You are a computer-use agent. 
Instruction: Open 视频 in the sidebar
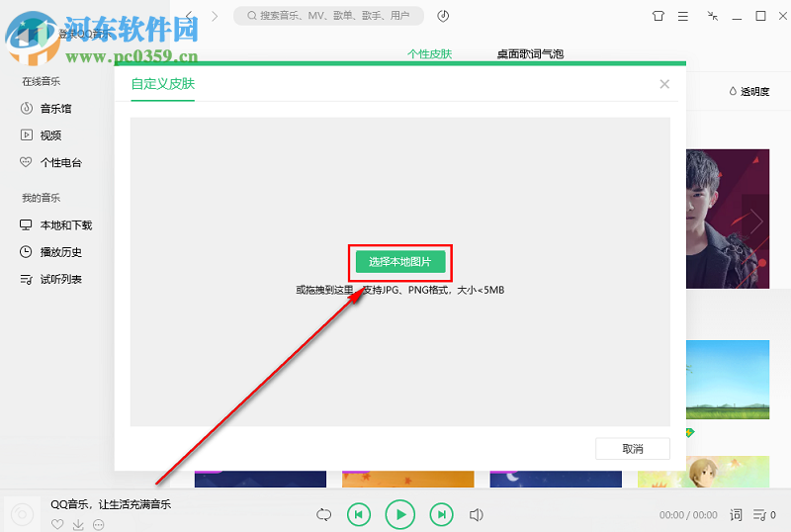point(41,135)
